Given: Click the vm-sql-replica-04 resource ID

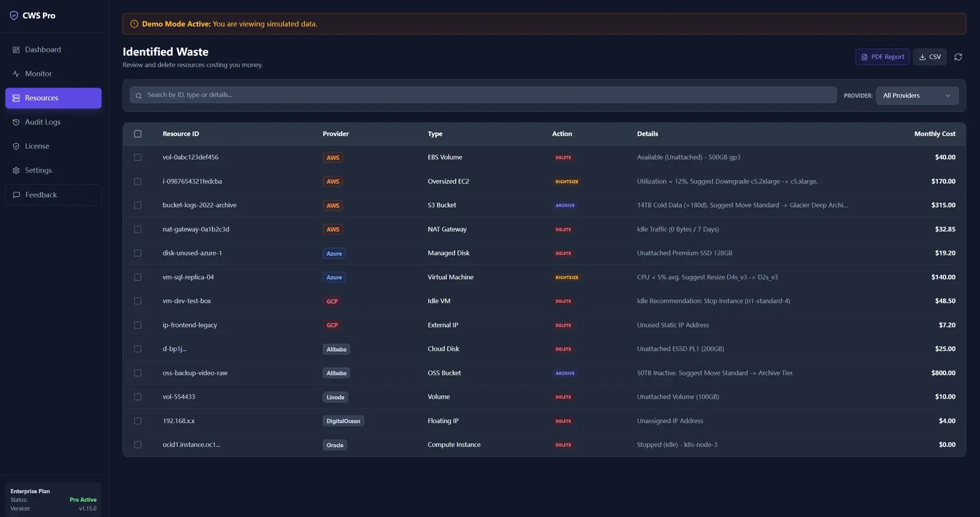Looking at the screenshot, I should tap(188, 277).
